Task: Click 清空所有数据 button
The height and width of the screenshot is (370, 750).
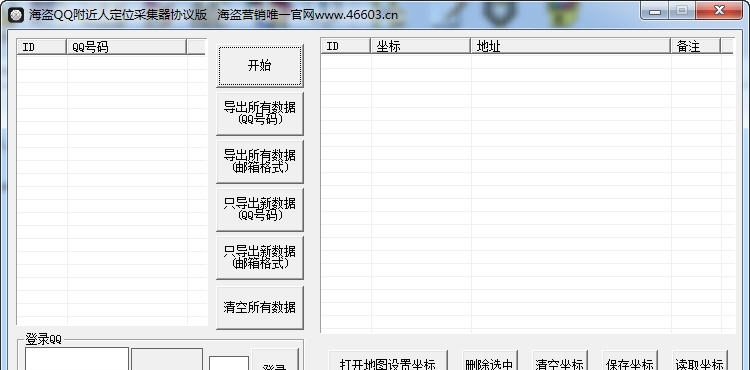Action: [260, 307]
